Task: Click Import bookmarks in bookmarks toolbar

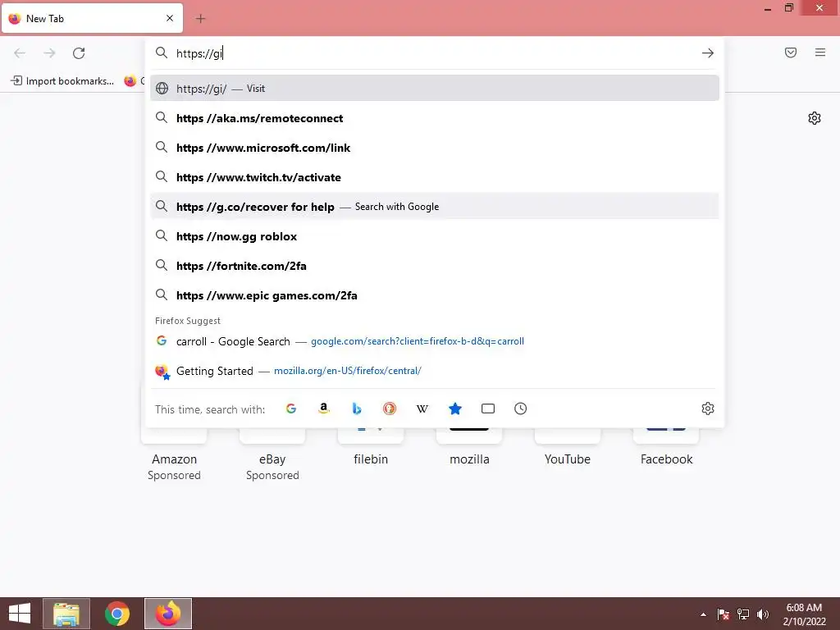Action: [x=62, y=81]
